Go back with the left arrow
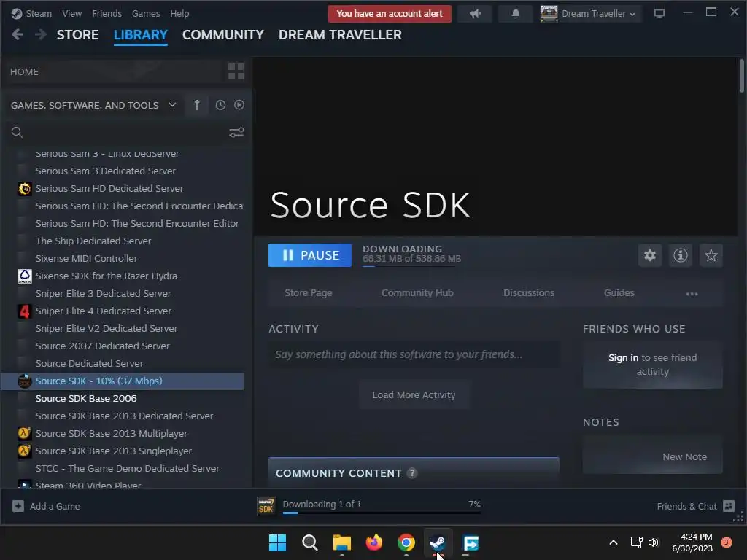The width and height of the screenshot is (747, 560). [x=18, y=34]
